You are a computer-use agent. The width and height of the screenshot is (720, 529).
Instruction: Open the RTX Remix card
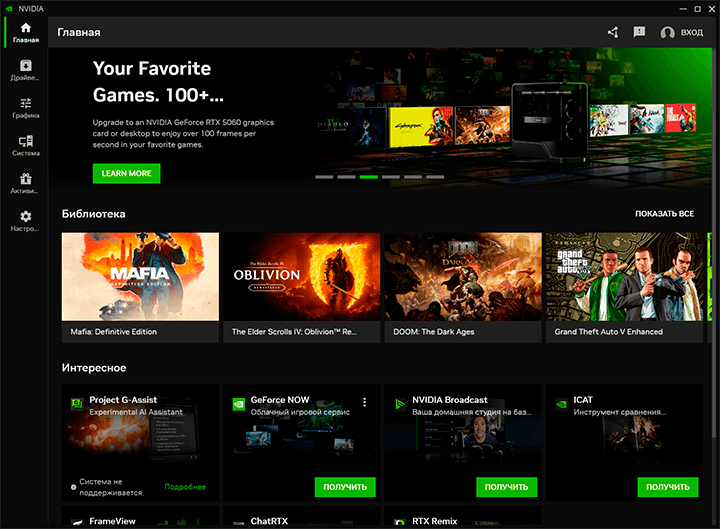pos(463,516)
